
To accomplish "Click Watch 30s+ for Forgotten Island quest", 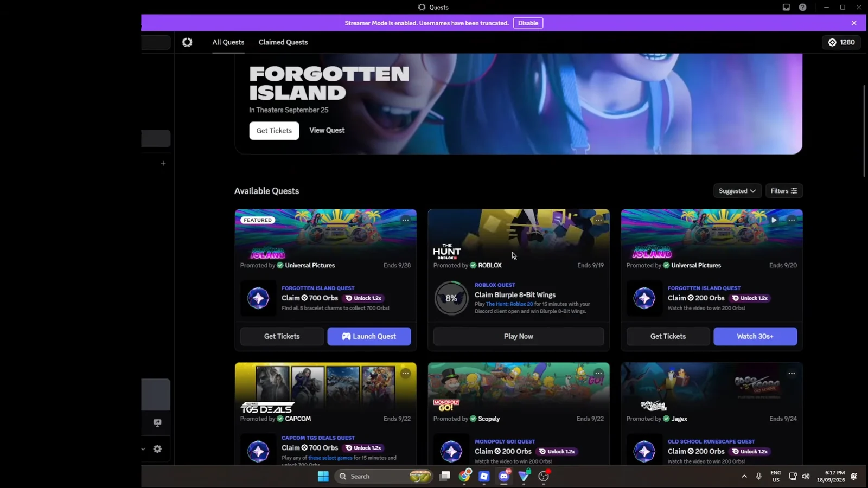I will coord(755,336).
